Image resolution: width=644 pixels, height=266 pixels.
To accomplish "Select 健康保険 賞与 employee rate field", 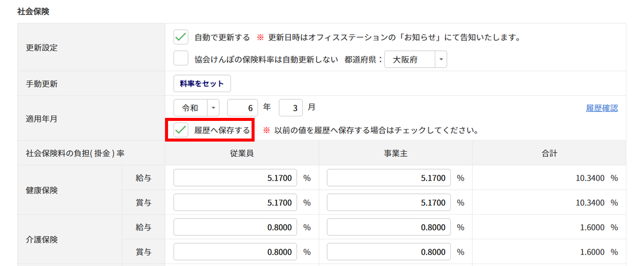I will coord(235,203).
